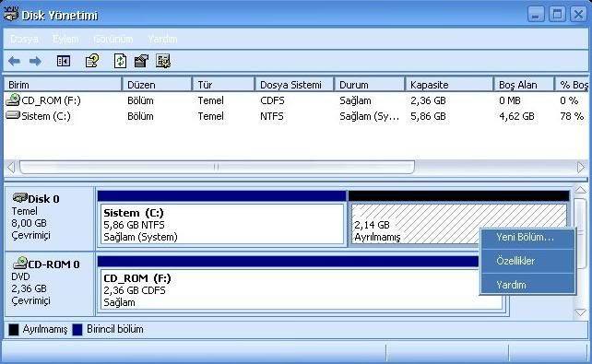Minimize the Disk Yönetimi window
The image size is (592, 364).
pyautogui.click(x=536, y=15)
